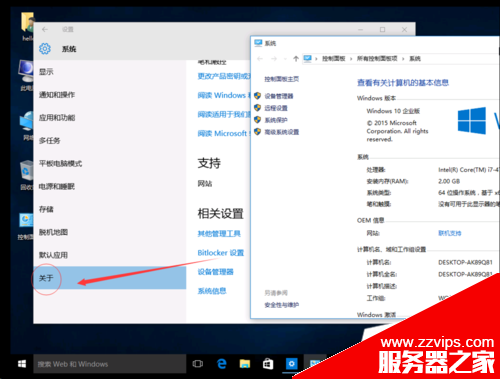Click the Settings back arrow
Viewport: 500px width, 379px height.
[x=45, y=29]
